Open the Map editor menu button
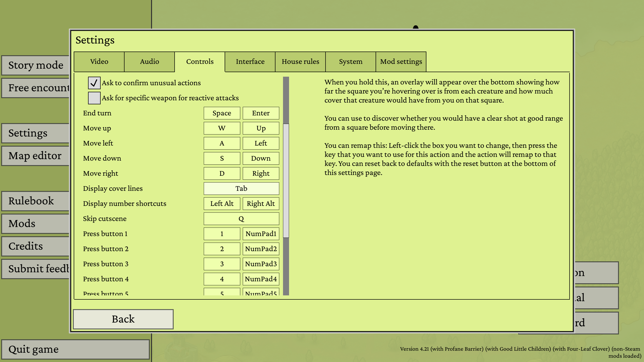 [x=35, y=156]
